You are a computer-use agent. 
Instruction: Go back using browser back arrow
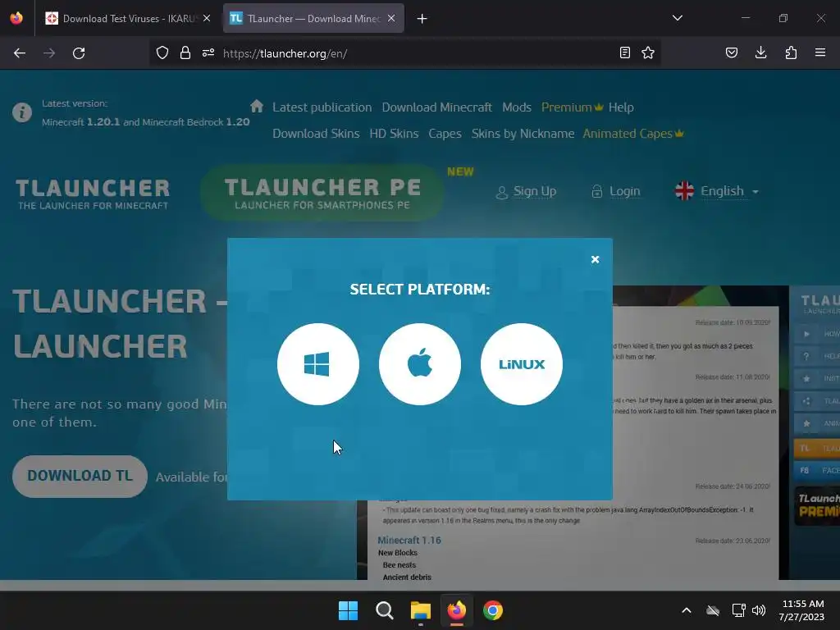pos(20,53)
